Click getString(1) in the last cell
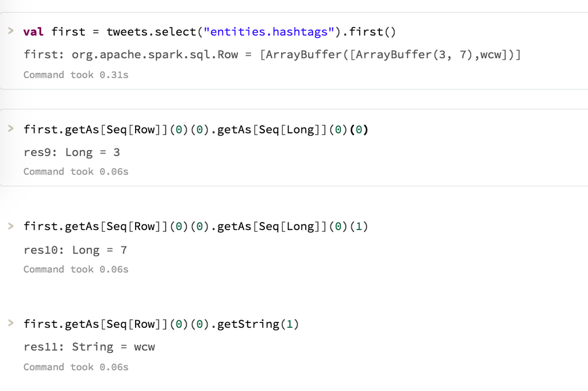Image resolution: width=588 pixels, height=391 pixels. (x=259, y=324)
